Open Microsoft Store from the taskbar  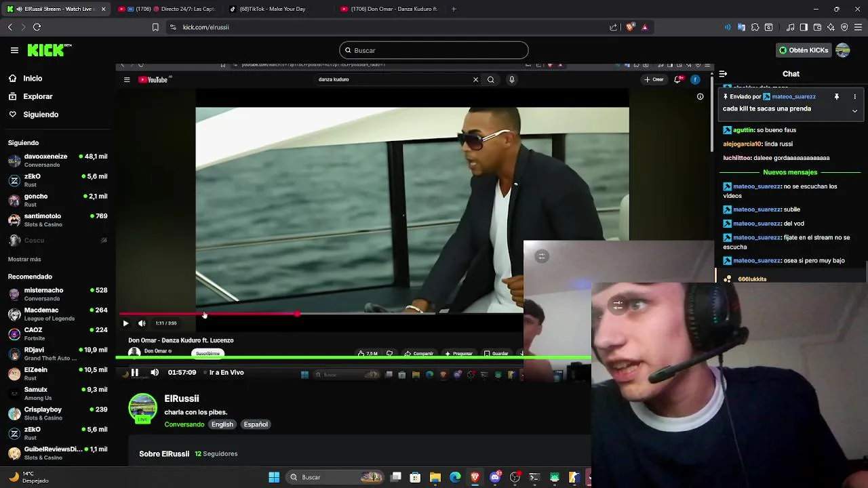(416, 477)
